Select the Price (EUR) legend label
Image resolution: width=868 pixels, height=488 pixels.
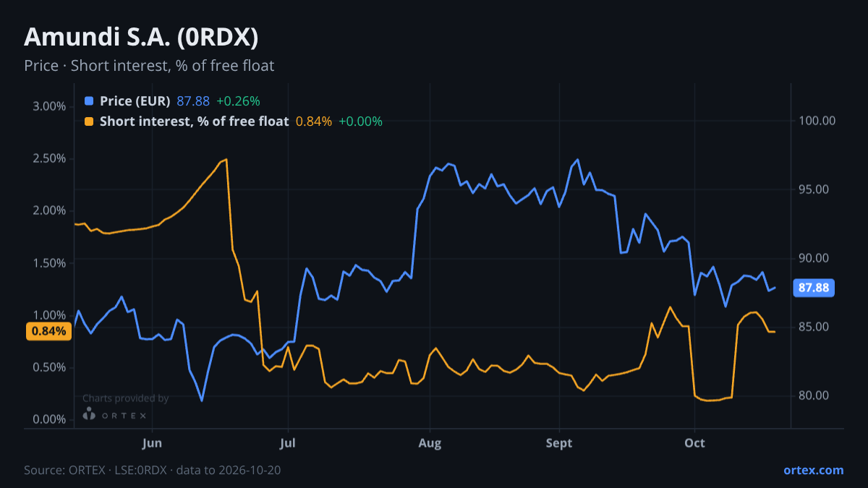click(135, 100)
